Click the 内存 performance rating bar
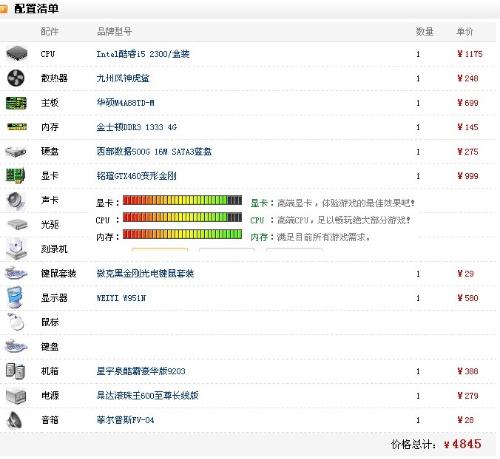The width and height of the screenshot is (500, 459). coord(182,234)
